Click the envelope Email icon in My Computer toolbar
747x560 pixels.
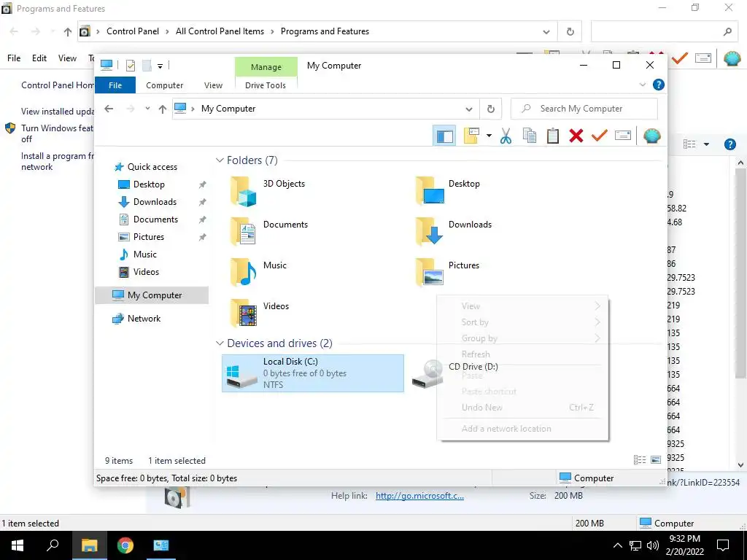click(x=623, y=136)
